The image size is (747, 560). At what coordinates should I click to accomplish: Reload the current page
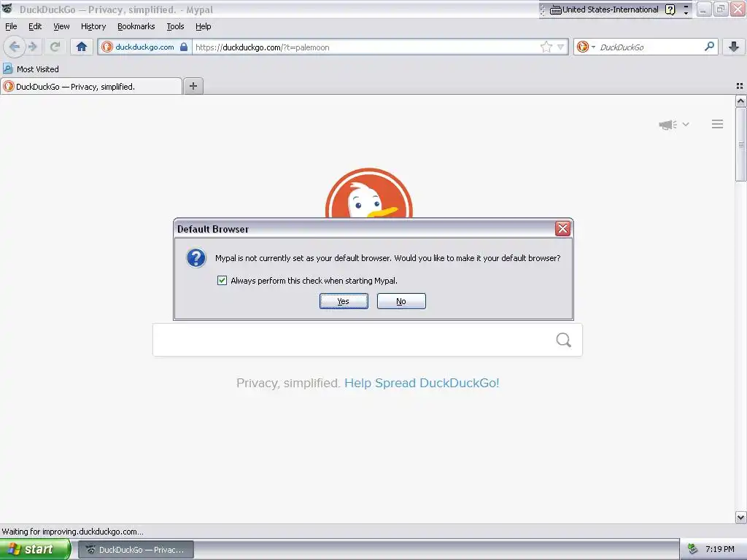(55, 47)
